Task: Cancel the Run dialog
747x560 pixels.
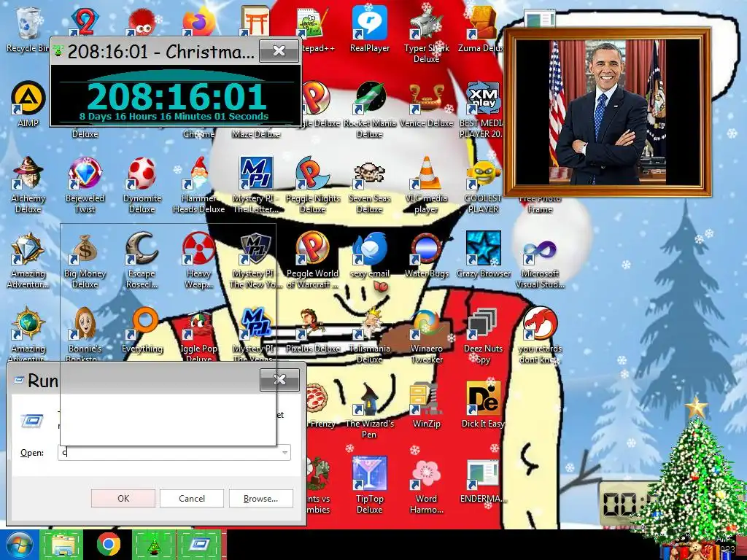Action: click(x=192, y=499)
